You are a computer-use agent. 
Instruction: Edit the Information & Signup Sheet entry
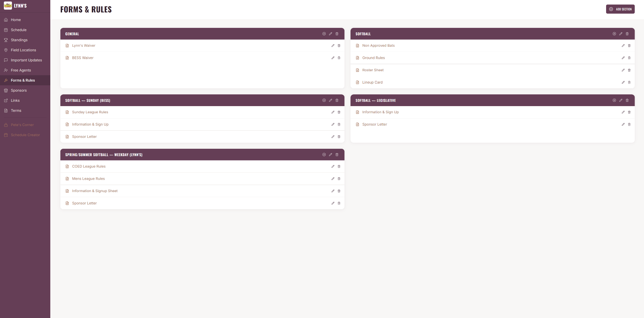(333, 191)
